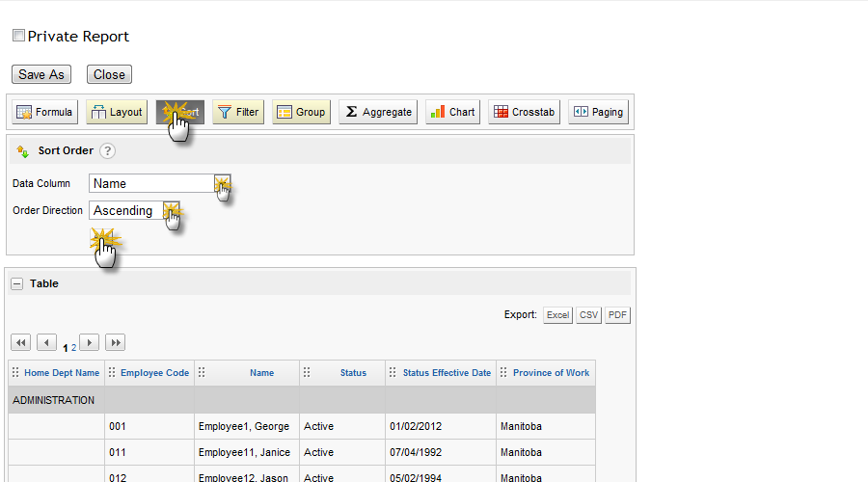The image size is (868, 482).
Task: Open the Formula tool
Action: 44,112
